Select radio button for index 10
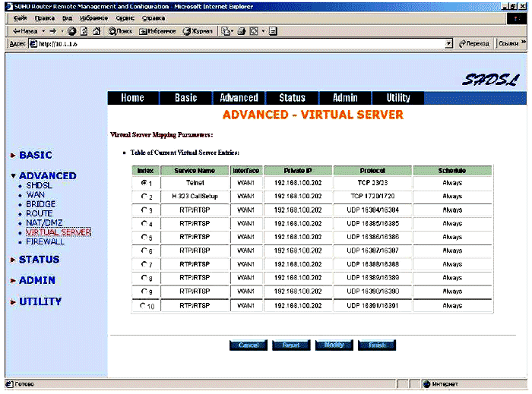 [x=144, y=305]
